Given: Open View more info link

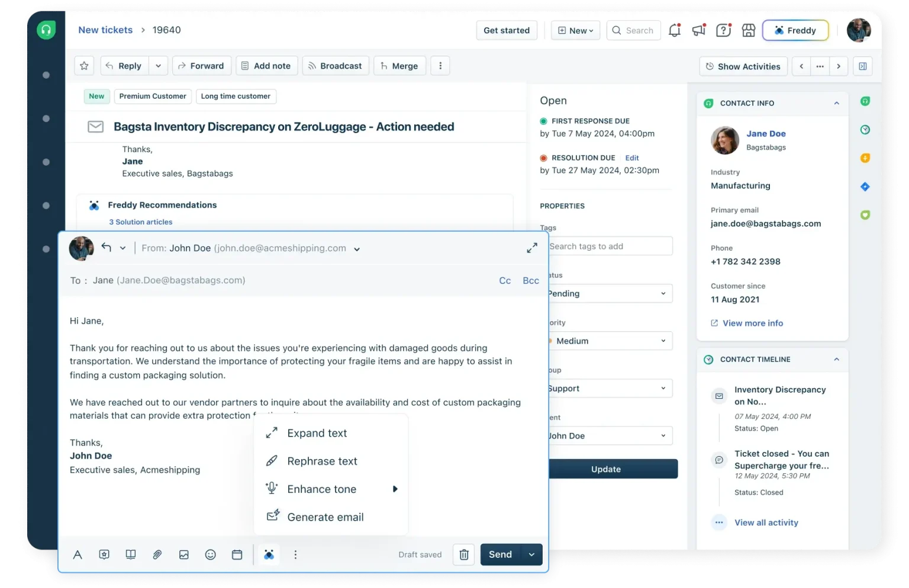Looking at the screenshot, I should pyautogui.click(x=752, y=323).
